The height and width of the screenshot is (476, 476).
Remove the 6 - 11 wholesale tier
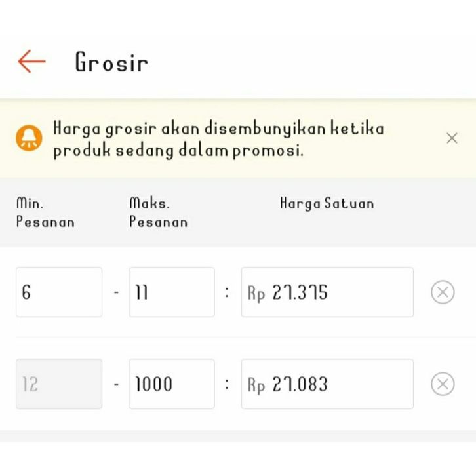coord(443,292)
